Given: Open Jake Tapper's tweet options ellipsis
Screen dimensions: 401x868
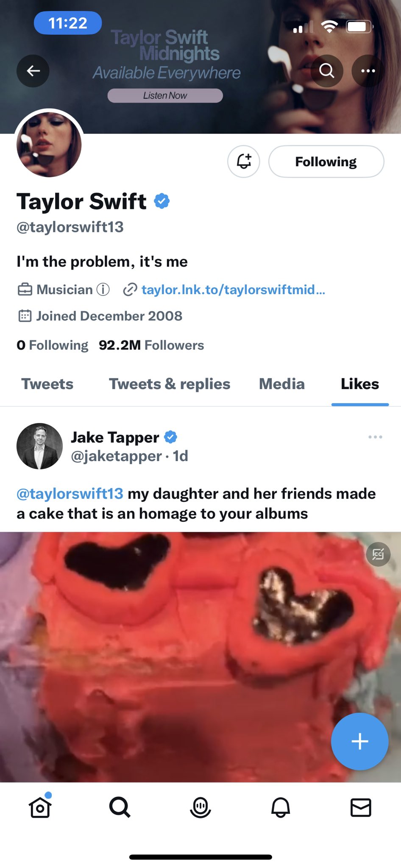Looking at the screenshot, I should pyautogui.click(x=375, y=437).
